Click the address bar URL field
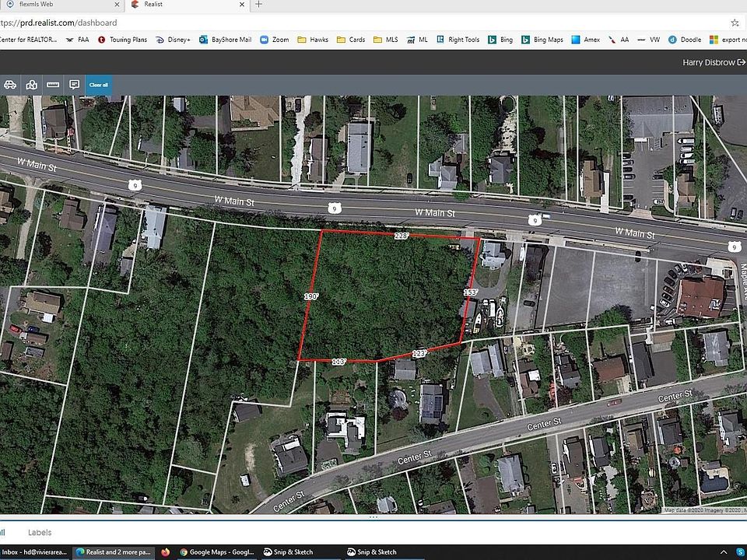 pyautogui.click(x=362, y=23)
